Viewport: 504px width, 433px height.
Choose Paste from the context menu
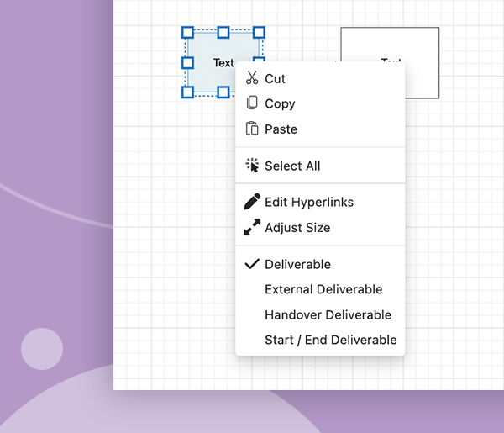320,129
